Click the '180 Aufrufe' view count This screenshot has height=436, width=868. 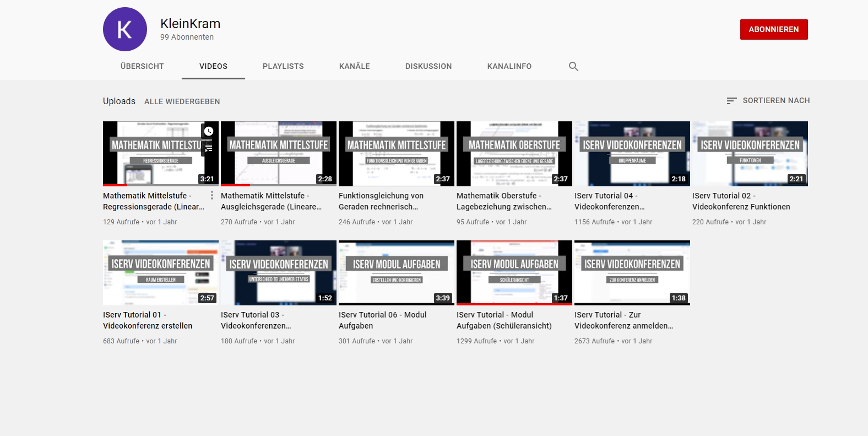click(239, 341)
